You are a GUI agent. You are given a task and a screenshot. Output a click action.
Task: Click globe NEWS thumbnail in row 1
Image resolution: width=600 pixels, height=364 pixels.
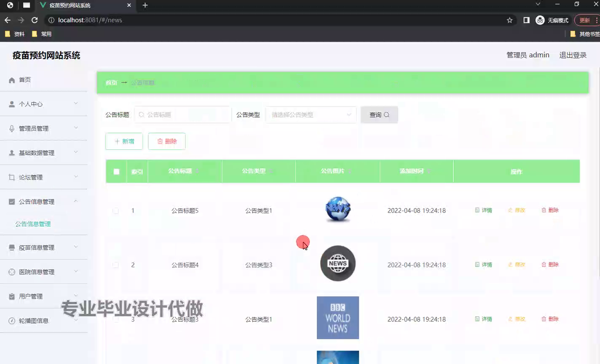(338, 209)
